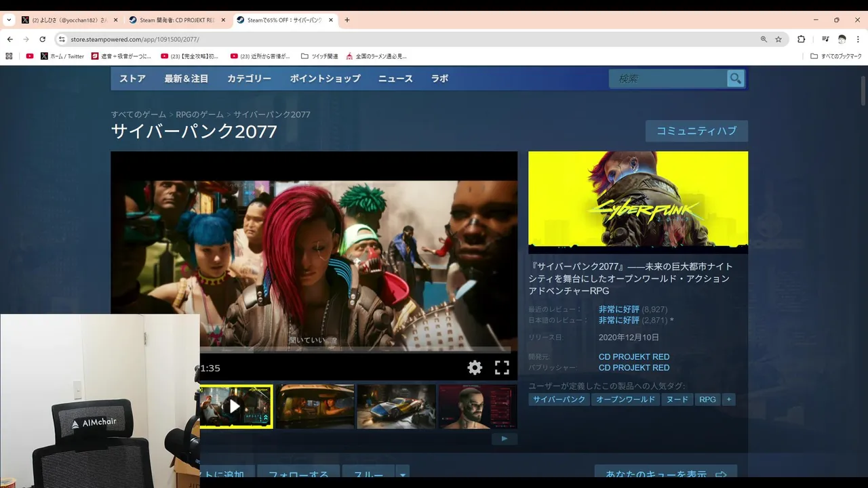
Task: Advance the thumbnail strip with right arrow
Action: click(x=504, y=439)
